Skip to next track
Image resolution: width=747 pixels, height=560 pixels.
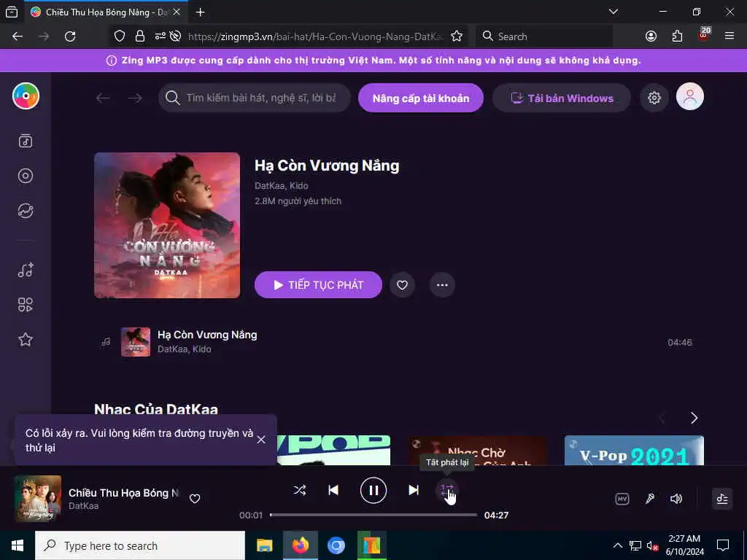pos(414,490)
